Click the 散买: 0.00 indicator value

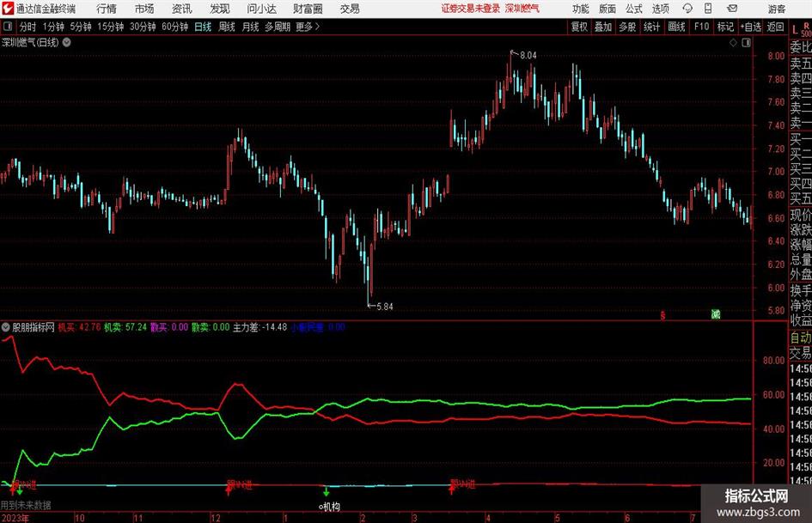point(169,327)
